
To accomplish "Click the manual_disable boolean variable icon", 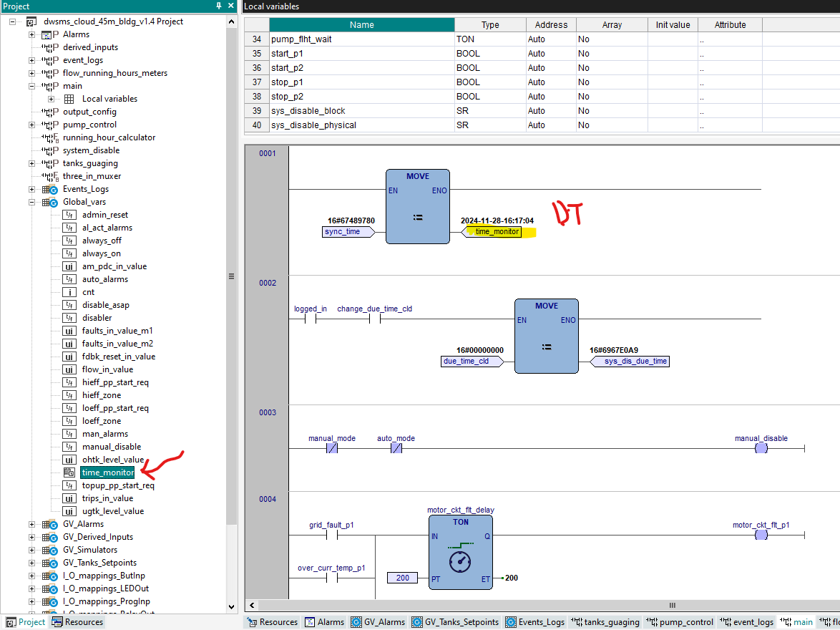I will (x=69, y=447).
